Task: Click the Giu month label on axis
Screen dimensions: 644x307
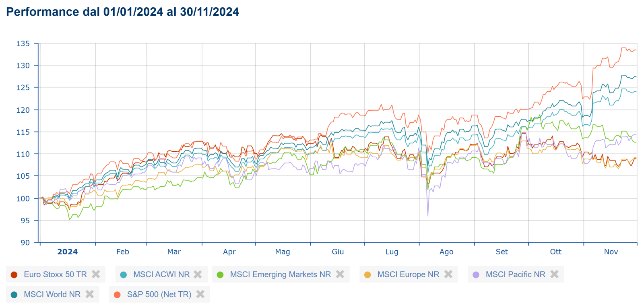Action: coord(338,252)
